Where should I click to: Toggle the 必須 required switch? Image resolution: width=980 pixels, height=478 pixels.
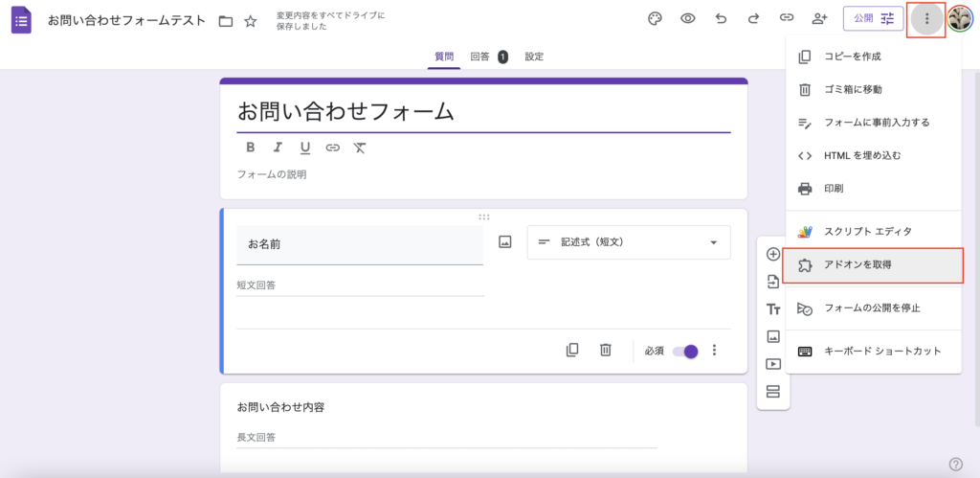pyautogui.click(x=685, y=351)
